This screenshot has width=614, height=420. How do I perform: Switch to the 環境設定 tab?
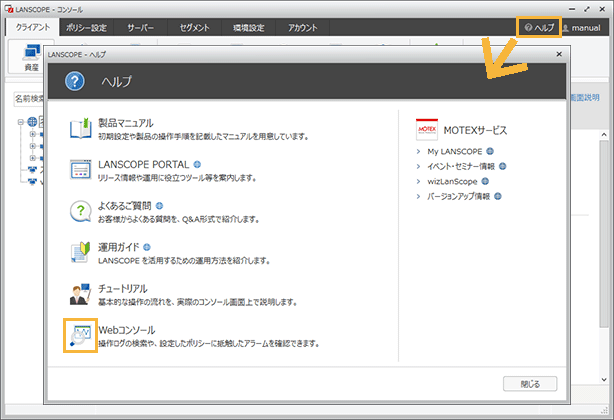[249, 27]
